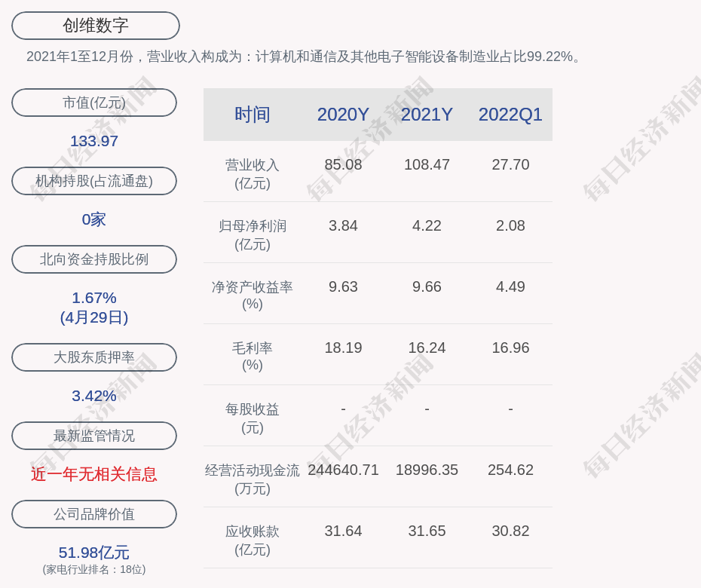Image resolution: width=701 pixels, height=588 pixels.
Task: Select cash flow value 244640.71
Action: [343, 470]
